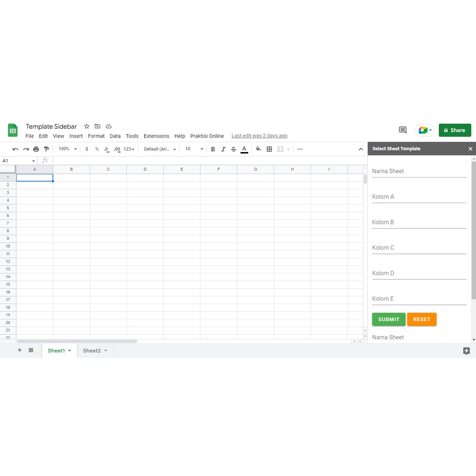This screenshot has width=476, height=476.
Task: Open the Fill color tool
Action: point(258,149)
